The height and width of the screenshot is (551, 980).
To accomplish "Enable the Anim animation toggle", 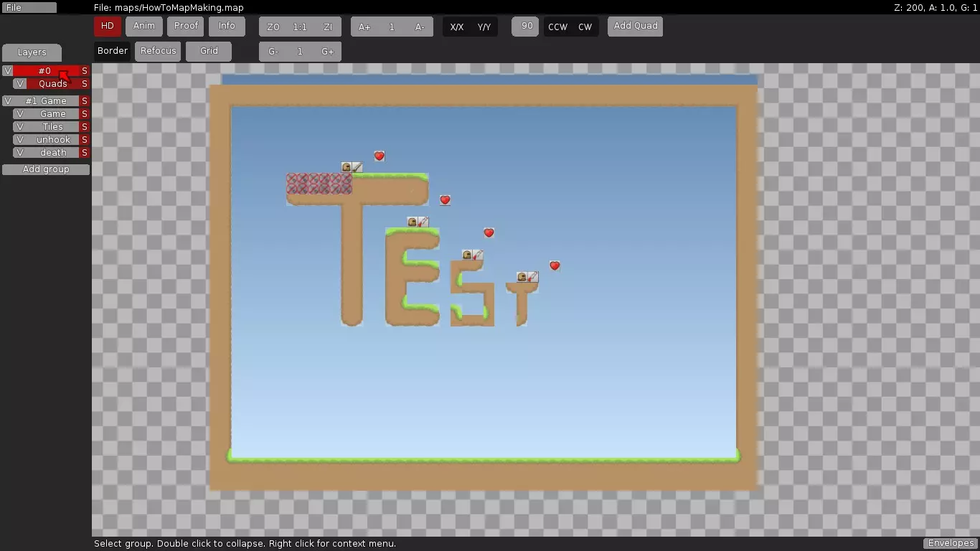I will [143, 27].
